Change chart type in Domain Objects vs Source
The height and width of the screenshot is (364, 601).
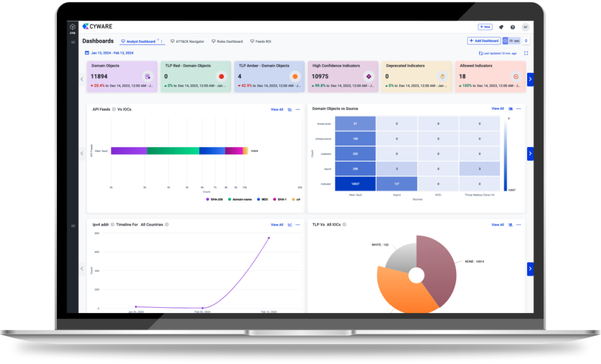(511, 108)
